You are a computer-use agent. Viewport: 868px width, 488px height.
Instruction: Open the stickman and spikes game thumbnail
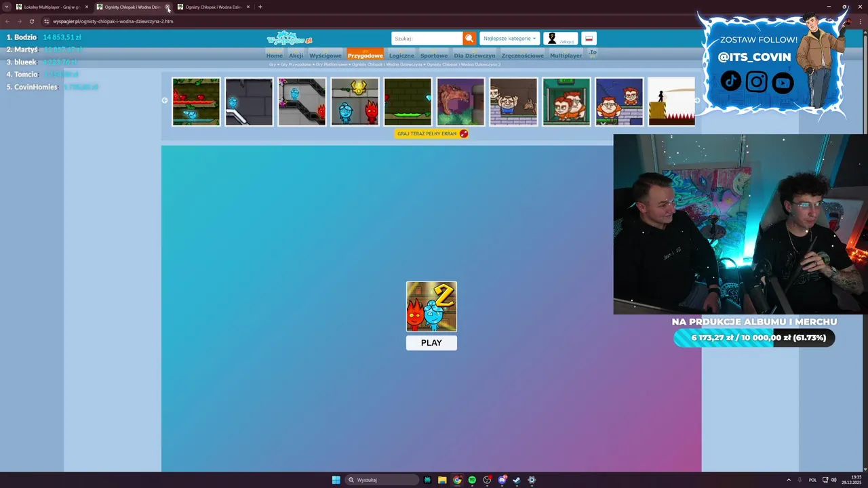671,102
